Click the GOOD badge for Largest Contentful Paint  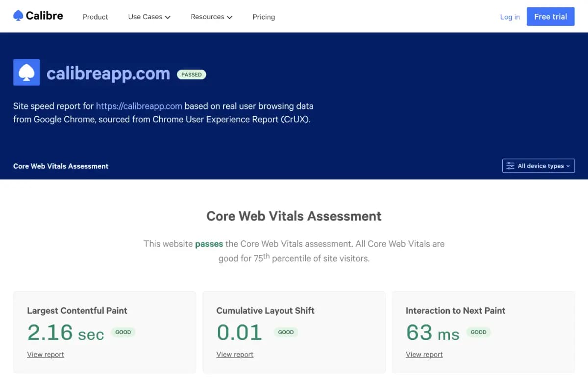(123, 332)
